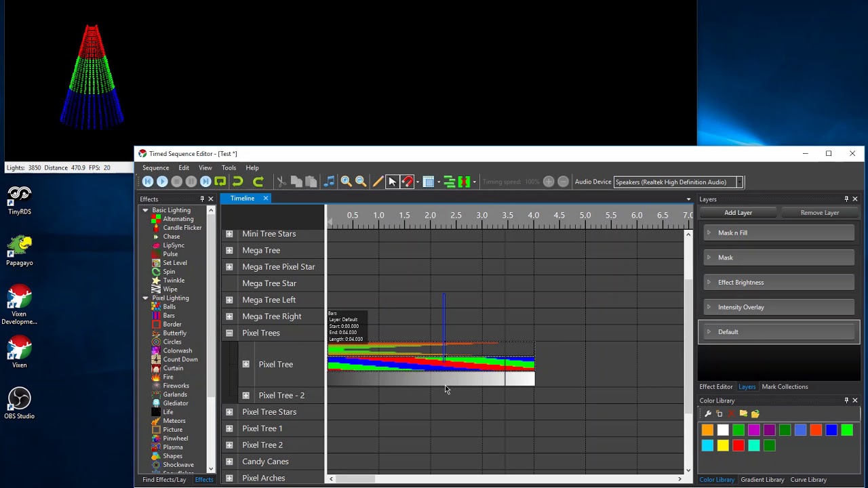Collapse the Pixel Lighting effects group
This screenshot has width=868, height=488.
145,298
